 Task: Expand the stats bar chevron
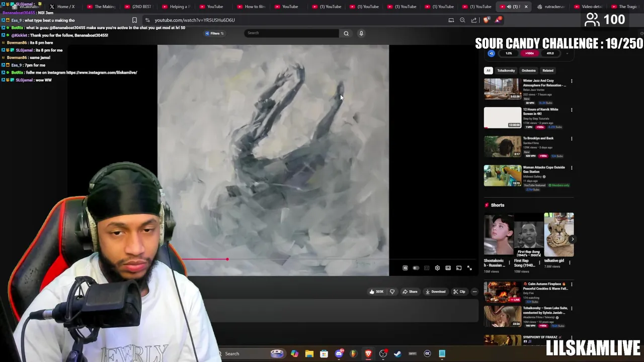pyautogui.click(x=568, y=53)
